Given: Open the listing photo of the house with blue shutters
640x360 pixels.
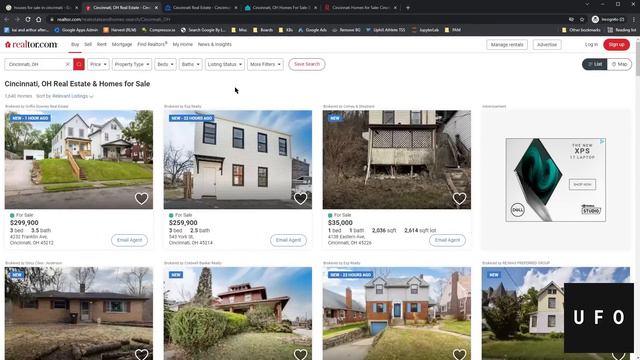Looking at the screenshot, I should point(397,313).
